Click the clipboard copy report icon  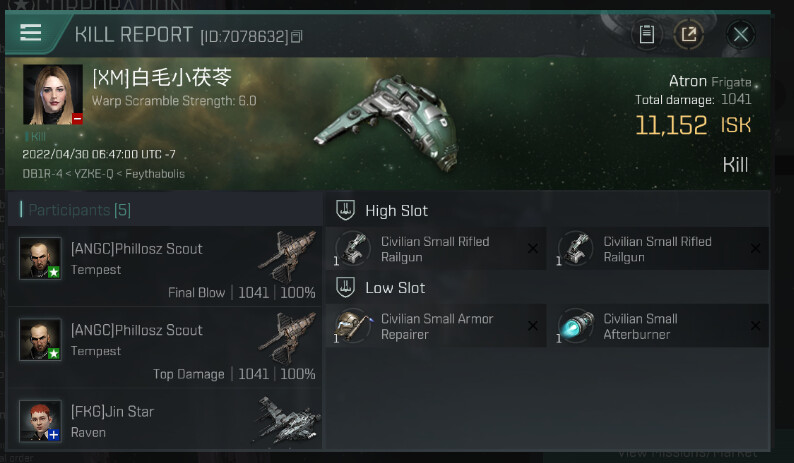pos(647,35)
